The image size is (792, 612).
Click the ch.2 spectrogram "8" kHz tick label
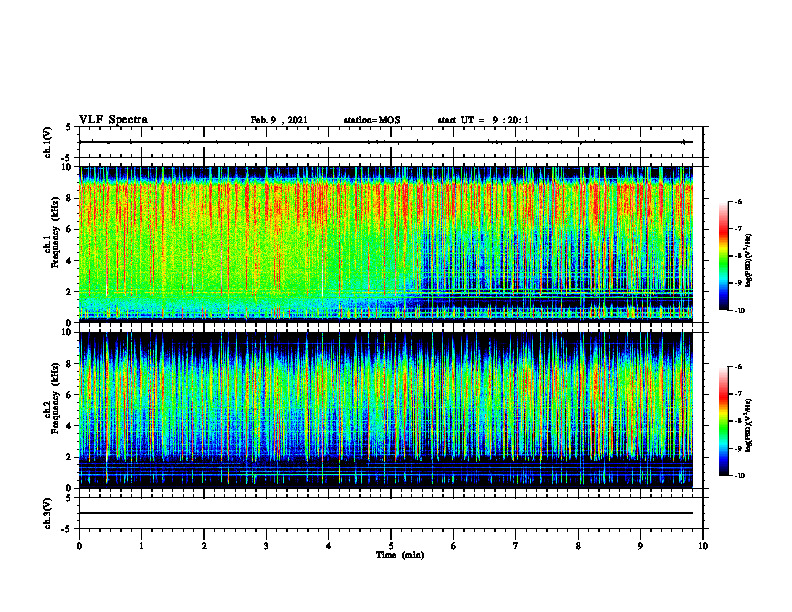70,364
